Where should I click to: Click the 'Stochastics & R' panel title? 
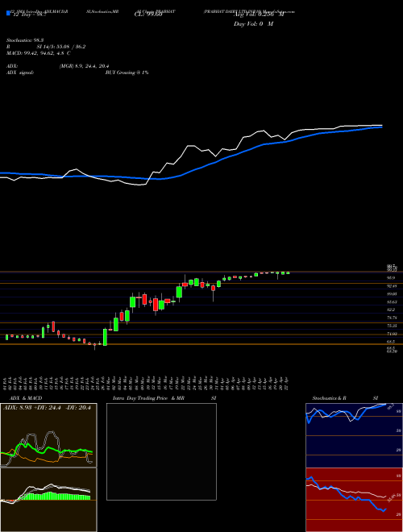pos(329,398)
